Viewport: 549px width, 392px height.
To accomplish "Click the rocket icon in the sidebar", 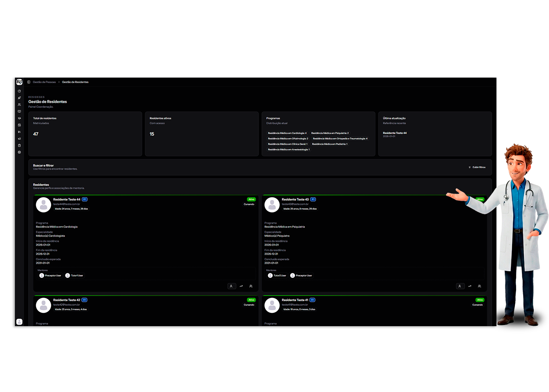I will pos(19,98).
